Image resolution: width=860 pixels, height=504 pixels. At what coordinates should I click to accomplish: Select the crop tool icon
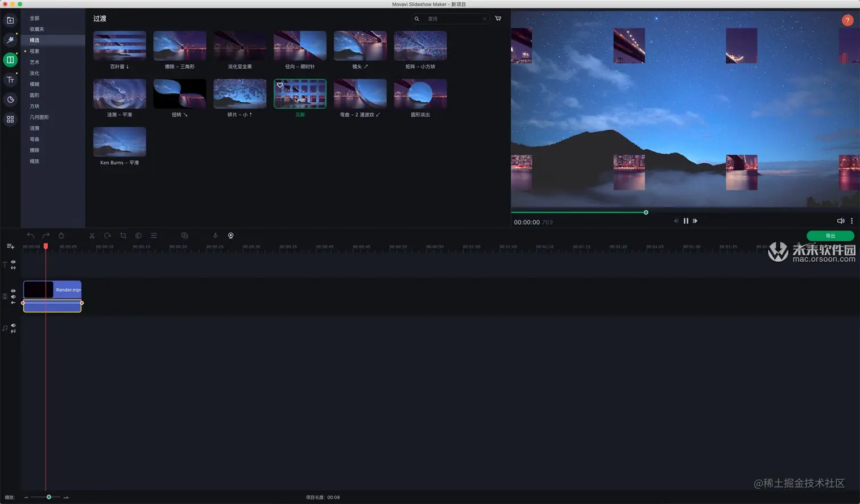(123, 236)
